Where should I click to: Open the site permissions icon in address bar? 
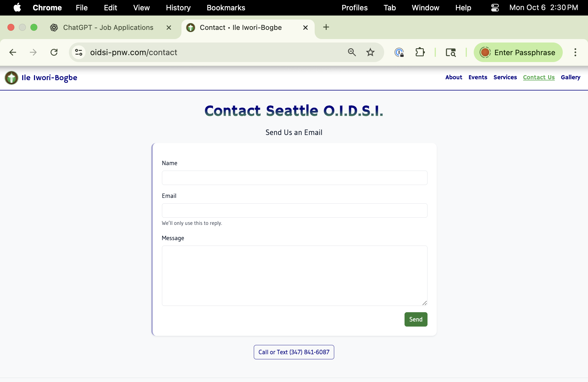78,52
